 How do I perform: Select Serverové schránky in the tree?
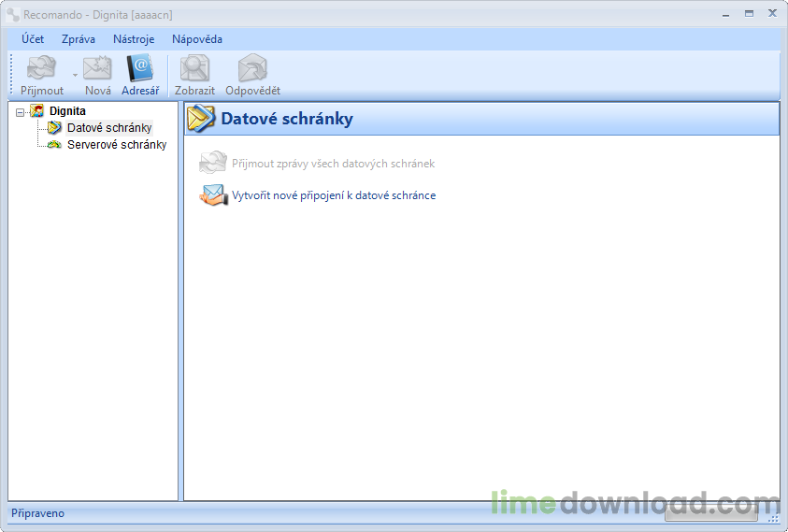click(117, 145)
